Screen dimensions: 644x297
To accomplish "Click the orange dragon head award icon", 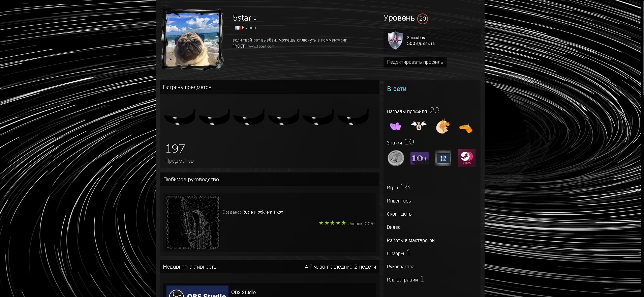I will pos(442,126).
